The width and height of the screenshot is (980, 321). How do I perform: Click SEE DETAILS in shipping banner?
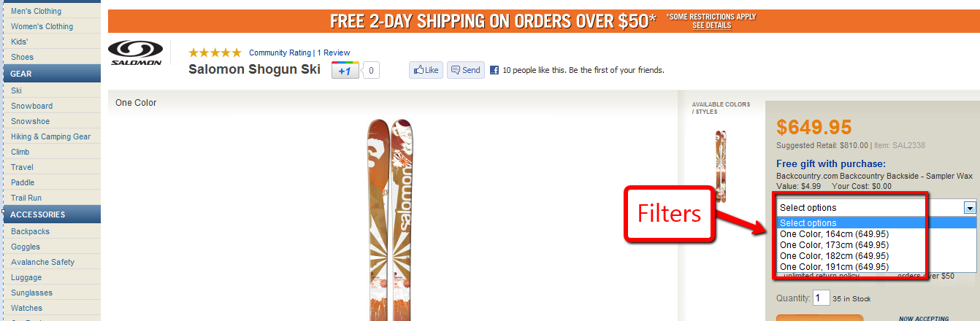pos(711,26)
